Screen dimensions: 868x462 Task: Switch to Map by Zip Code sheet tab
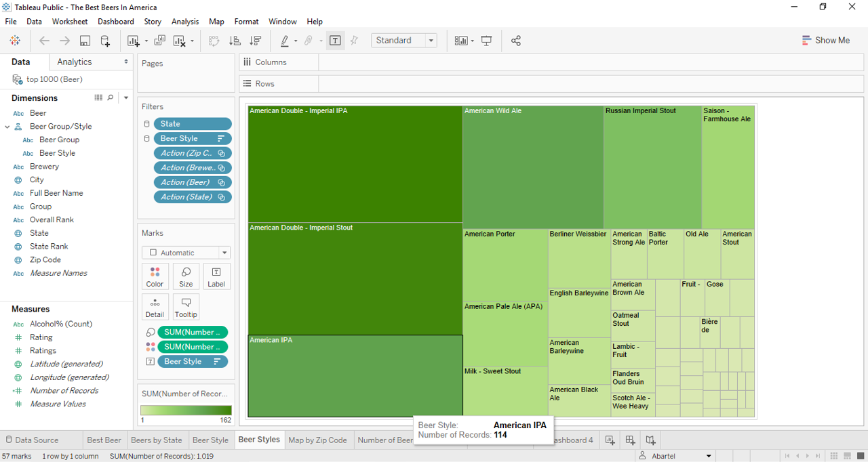317,440
